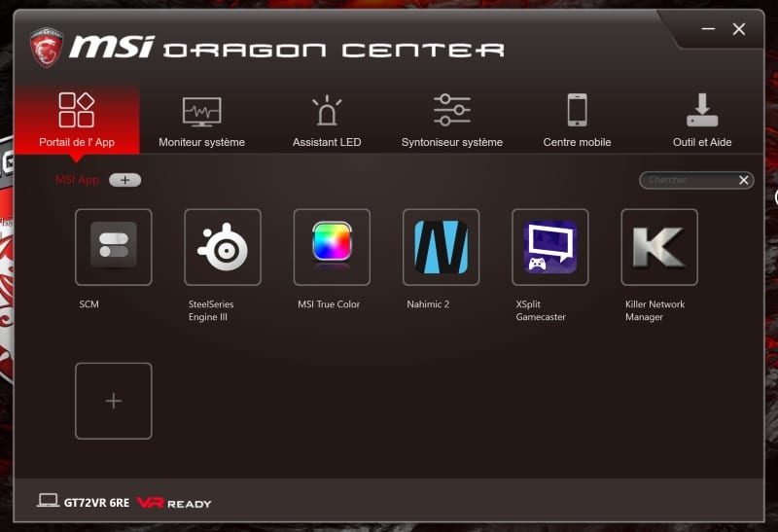Go to Assistant LED tab
The image size is (778, 532).
point(327,119)
